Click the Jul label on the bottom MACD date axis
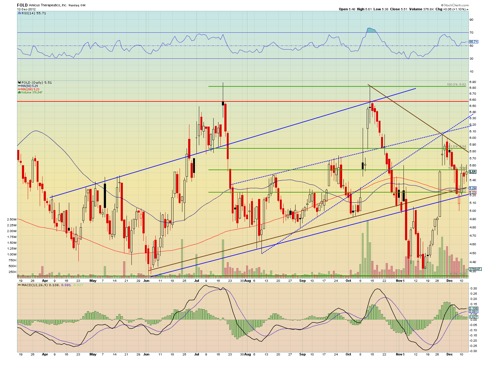This screenshot has height=376, width=492. click(x=197, y=354)
